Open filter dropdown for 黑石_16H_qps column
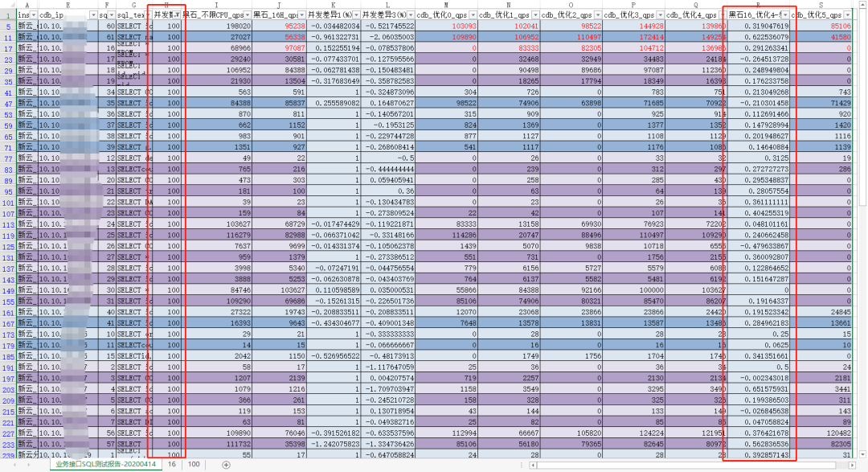 [301, 15]
